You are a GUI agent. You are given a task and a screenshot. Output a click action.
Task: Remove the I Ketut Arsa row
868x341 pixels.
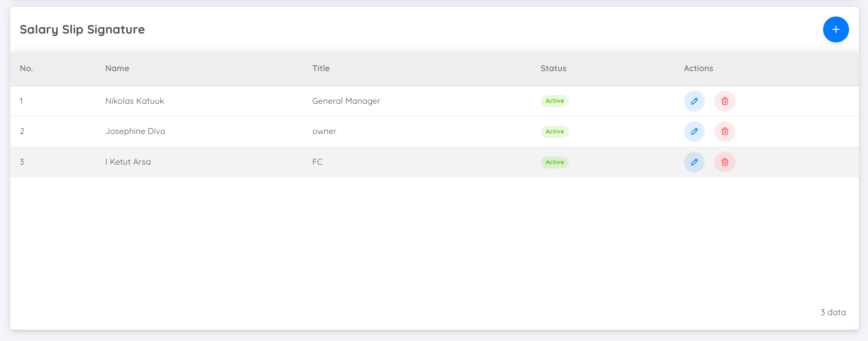725,162
